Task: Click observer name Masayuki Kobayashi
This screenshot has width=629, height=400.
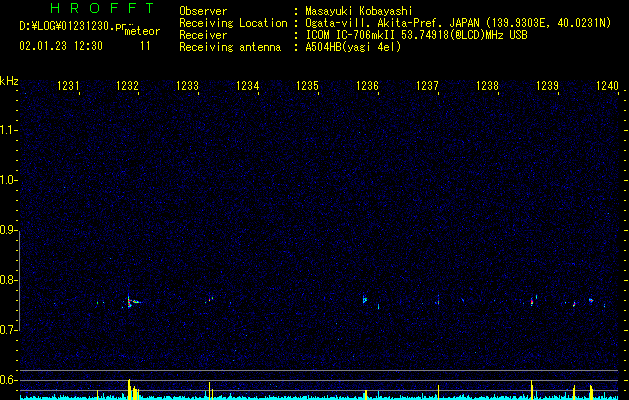Action: [x=358, y=11]
